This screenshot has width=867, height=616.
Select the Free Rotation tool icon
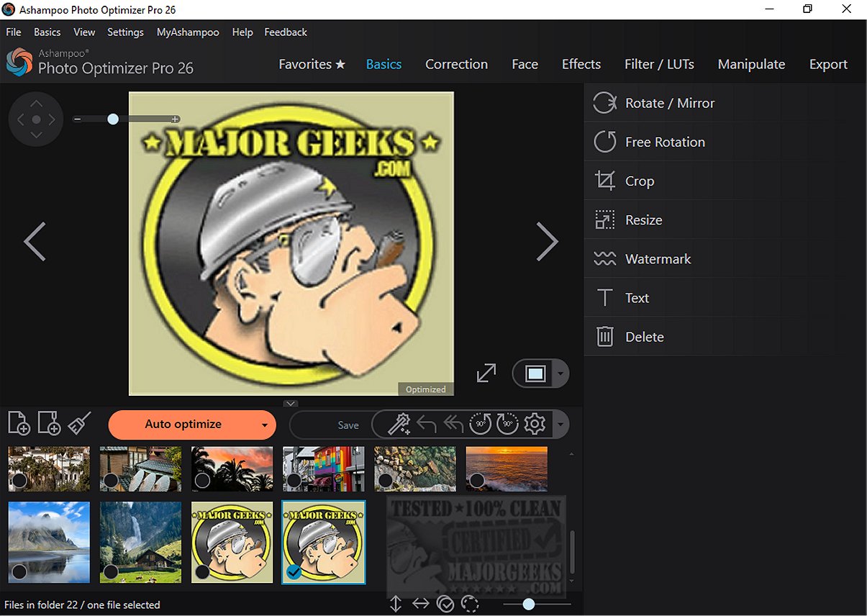coord(604,142)
